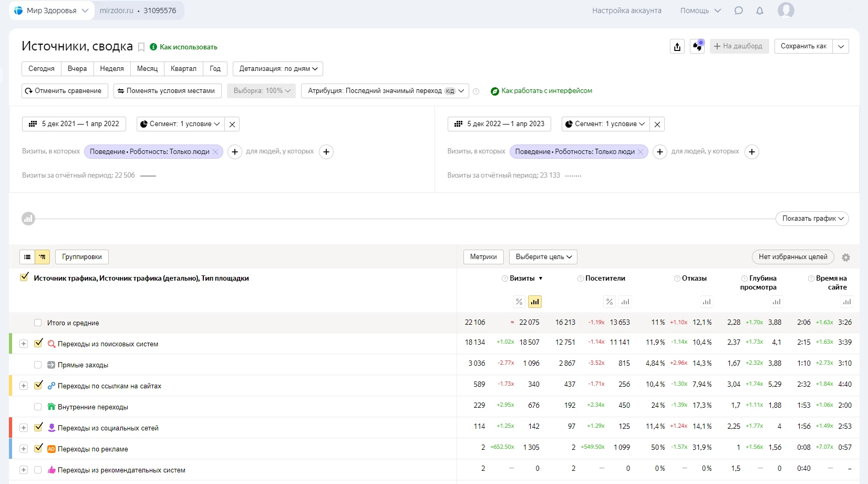This screenshot has width=868, height=484.
Task: Open the detail level by days dropdown
Action: tap(278, 69)
